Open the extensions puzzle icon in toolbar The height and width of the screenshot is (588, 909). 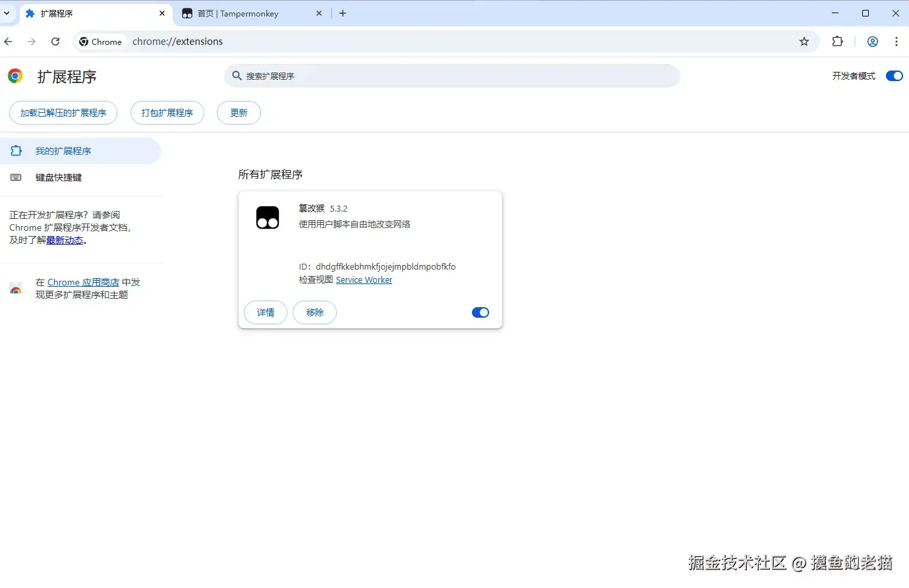coord(837,42)
